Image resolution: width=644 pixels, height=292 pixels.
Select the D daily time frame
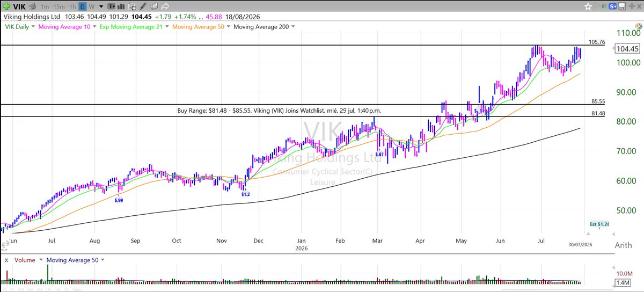pyautogui.click(x=83, y=6)
